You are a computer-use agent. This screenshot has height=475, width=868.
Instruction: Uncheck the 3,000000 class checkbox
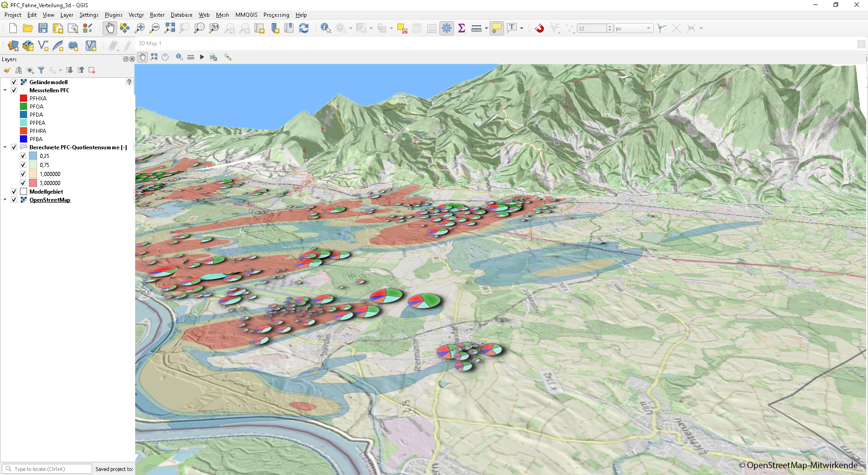pos(23,183)
